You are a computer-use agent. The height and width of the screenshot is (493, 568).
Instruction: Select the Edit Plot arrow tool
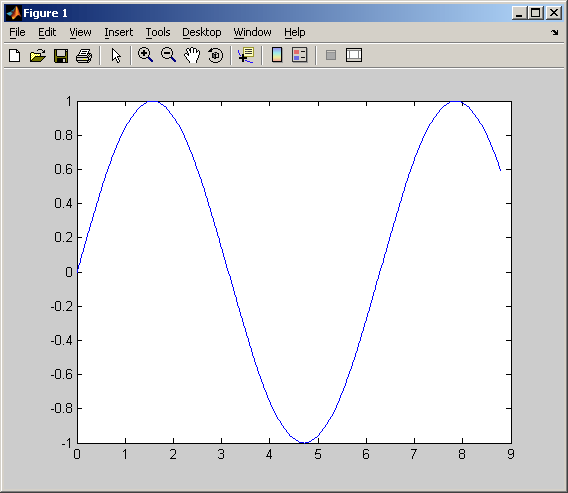tap(116, 55)
